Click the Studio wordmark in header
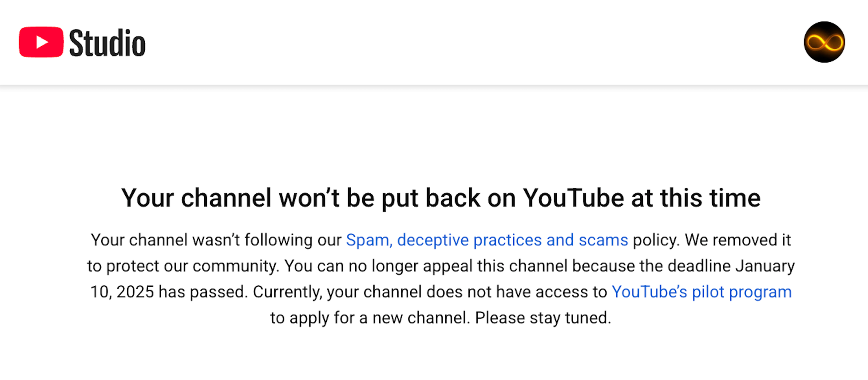This screenshot has width=868, height=380. [107, 43]
